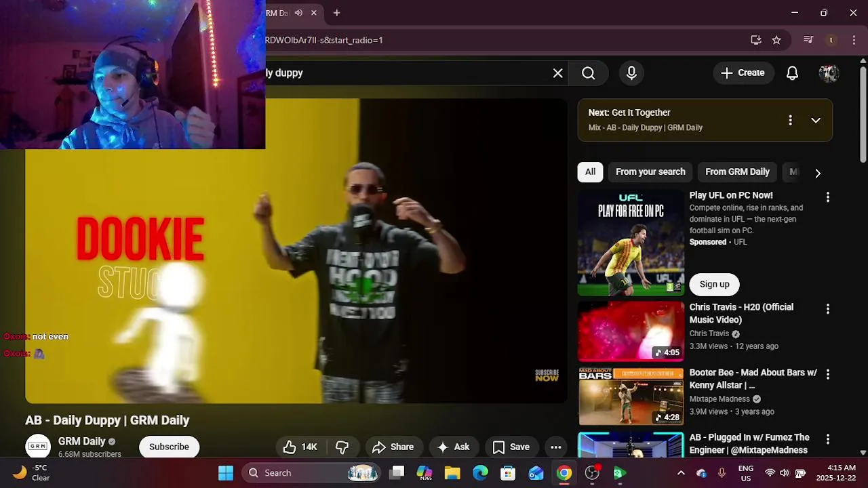Screen dimensions: 868x488
Task: Open options for Chris Travis H20 video
Action: click(x=827, y=309)
